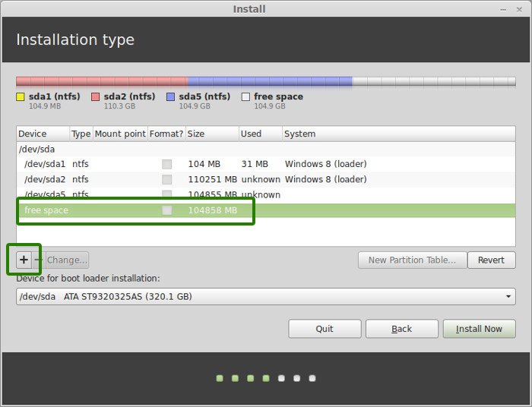Click the Revert button
The width and height of the screenshot is (532, 407).
pos(491,260)
